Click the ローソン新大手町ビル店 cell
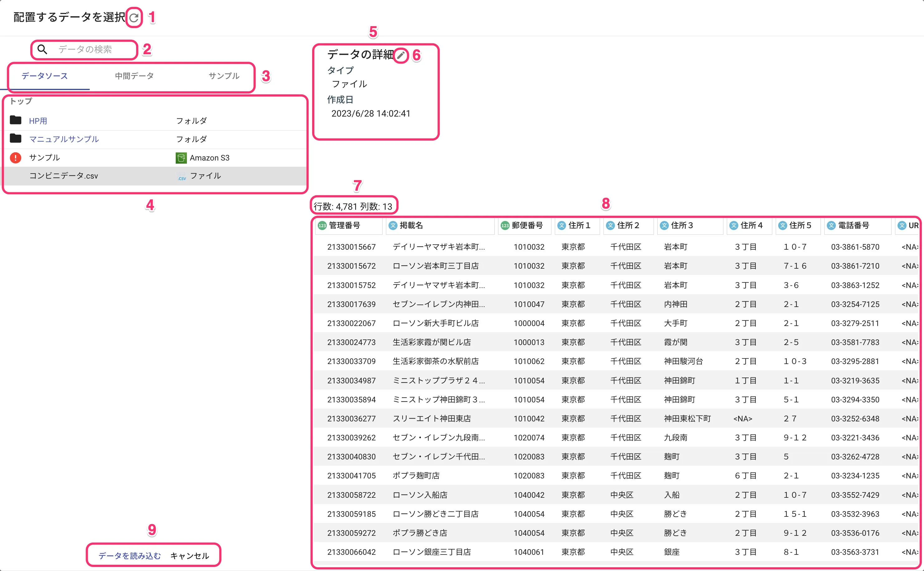The height and width of the screenshot is (571, 924). click(436, 323)
